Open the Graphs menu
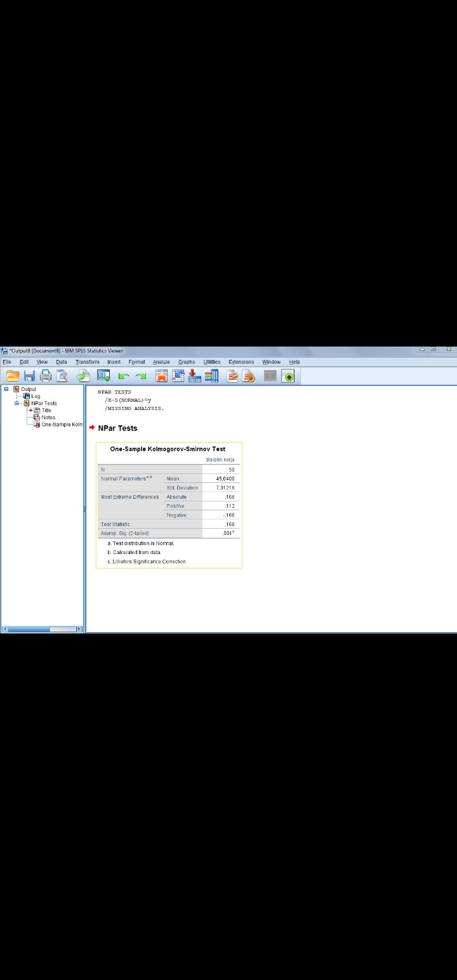Viewport: 457px width, 980px height. click(x=187, y=362)
